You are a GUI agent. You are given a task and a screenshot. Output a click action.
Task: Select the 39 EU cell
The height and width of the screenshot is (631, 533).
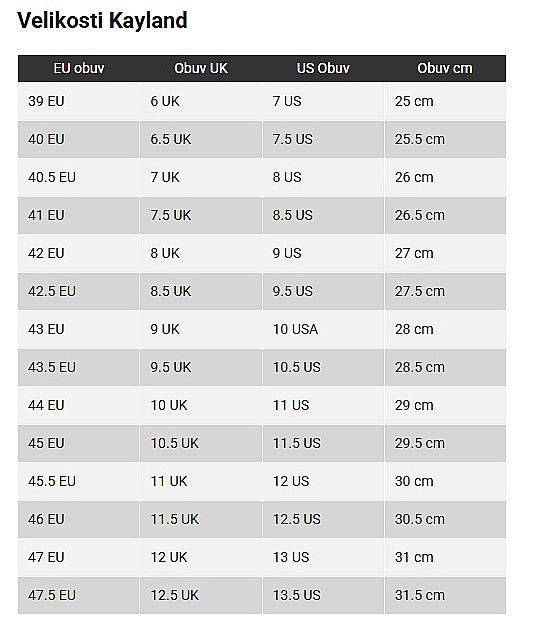pyautogui.click(x=79, y=101)
